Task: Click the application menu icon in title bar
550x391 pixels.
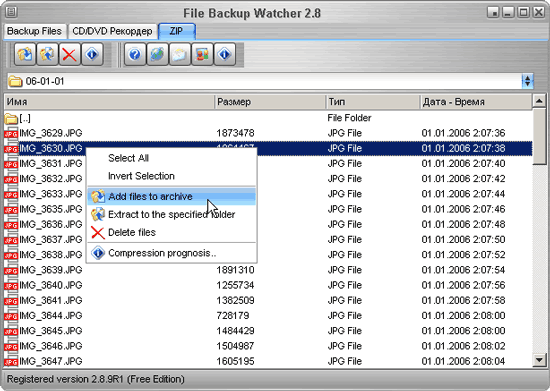Action: pyautogui.click(x=11, y=12)
